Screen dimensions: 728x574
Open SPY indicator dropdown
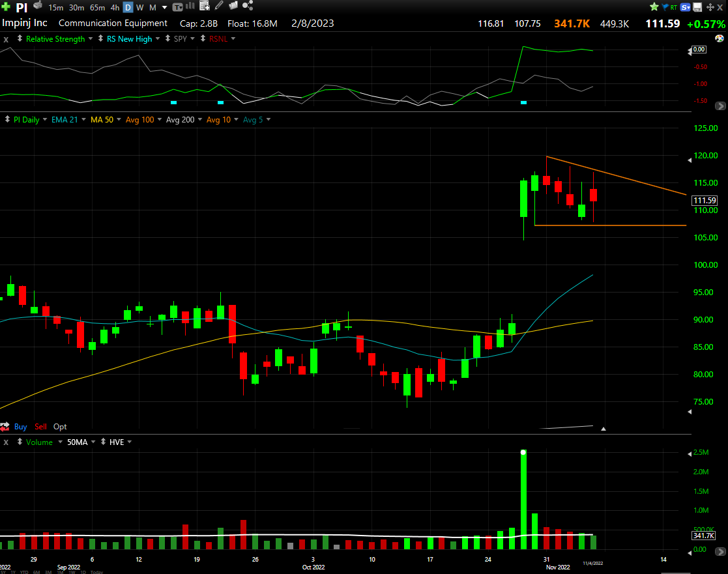[x=193, y=38]
